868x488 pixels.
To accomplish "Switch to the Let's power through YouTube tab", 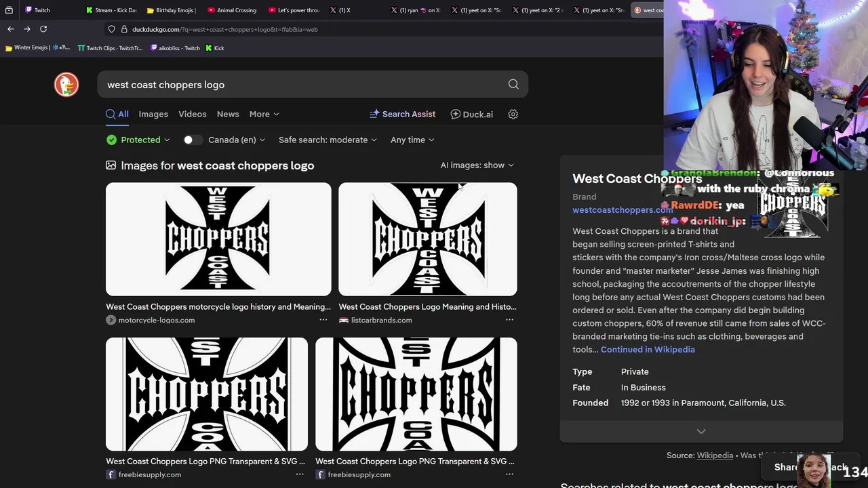I will [293, 10].
